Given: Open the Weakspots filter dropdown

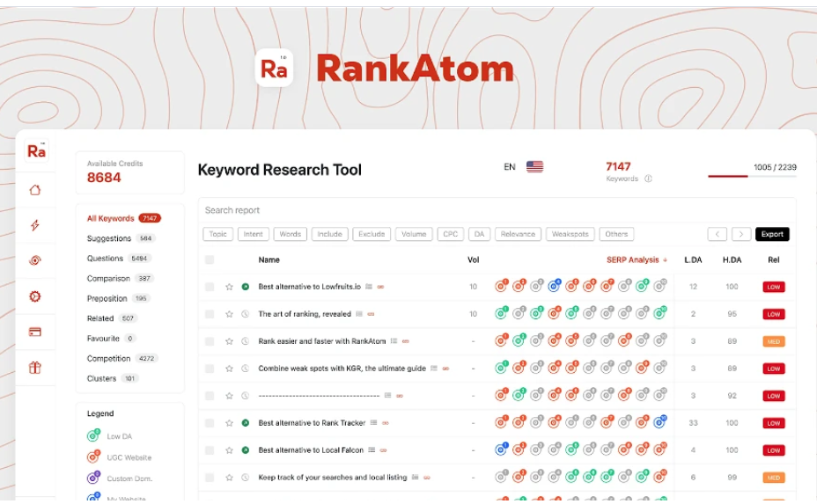Looking at the screenshot, I should pyautogui.click(x=570, y=234).
